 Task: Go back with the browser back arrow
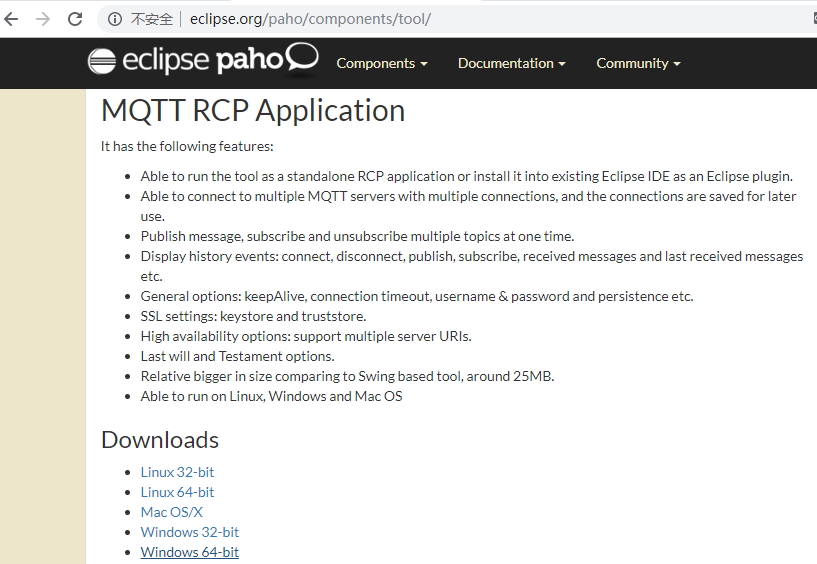[x=11, y=19]
